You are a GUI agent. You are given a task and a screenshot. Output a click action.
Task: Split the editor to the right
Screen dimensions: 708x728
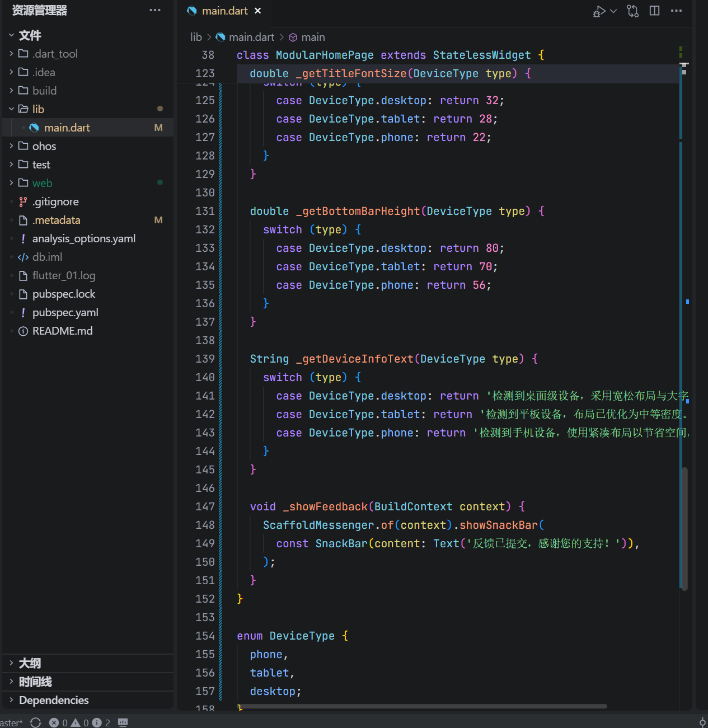pos(654,11)
